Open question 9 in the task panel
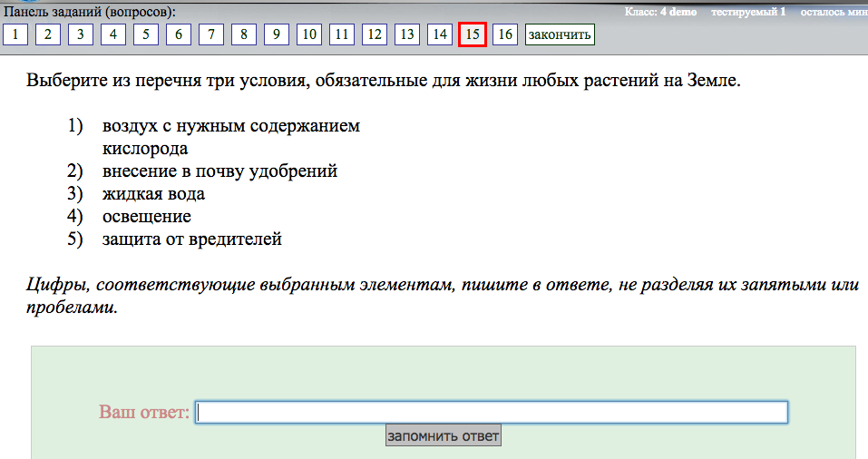This screenshot has height=459, width=868. [x=277, y=34]
